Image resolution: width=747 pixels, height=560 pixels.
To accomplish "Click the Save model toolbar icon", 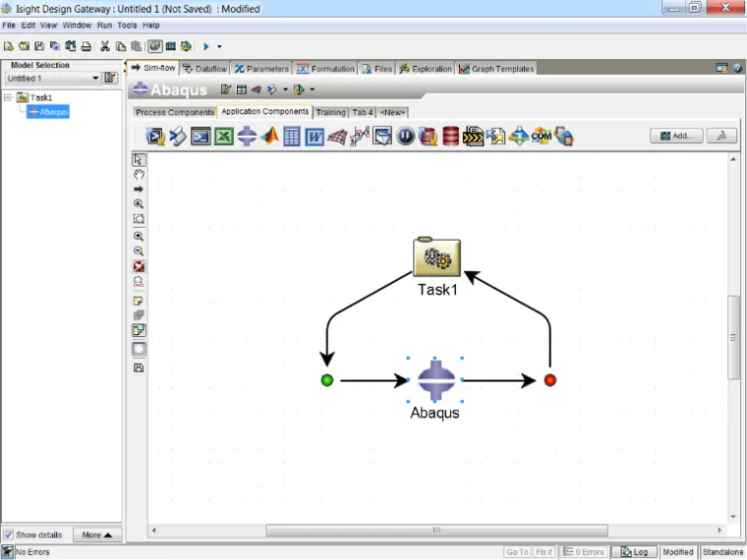I will pos(39,46).
